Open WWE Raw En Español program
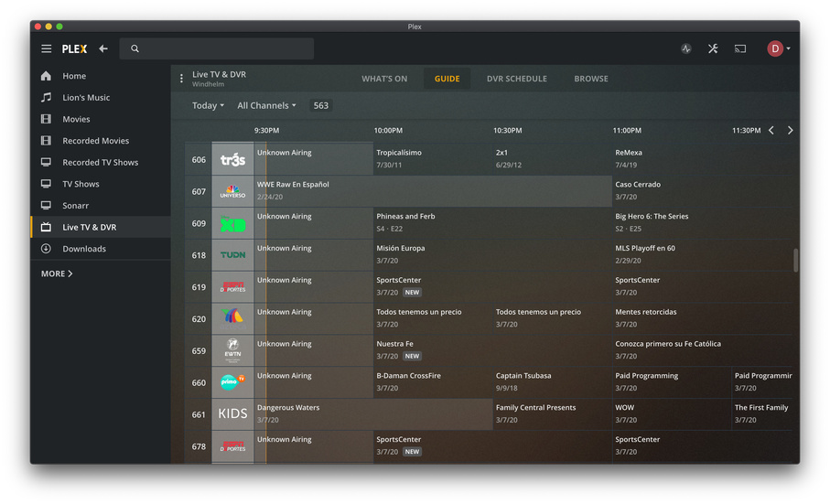 (x=433, y=191)
